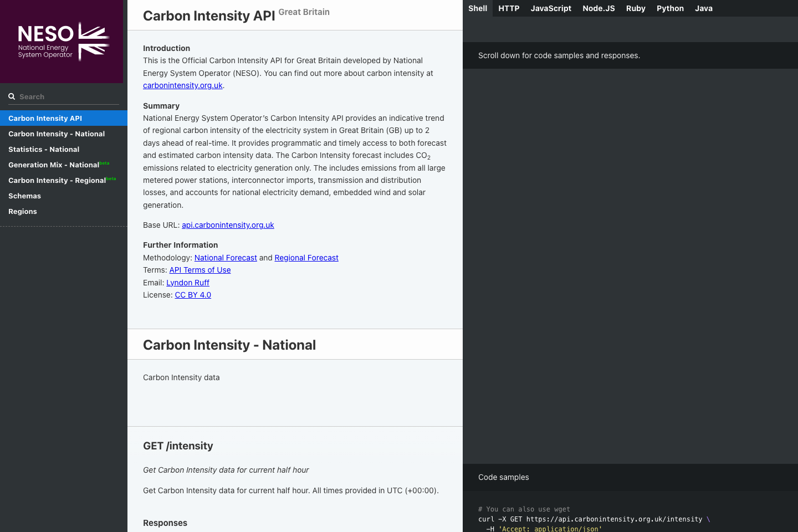Click the search magnifier icon

tap(12, 96)
